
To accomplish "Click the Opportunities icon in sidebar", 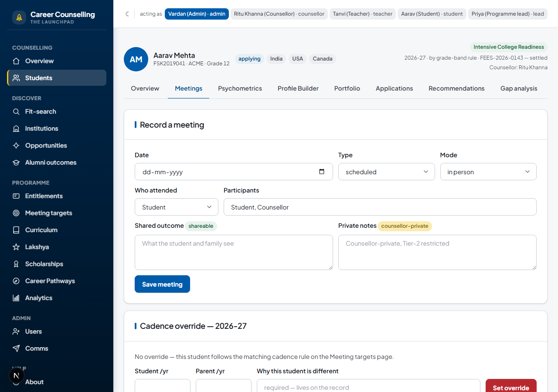I will 16,145.
